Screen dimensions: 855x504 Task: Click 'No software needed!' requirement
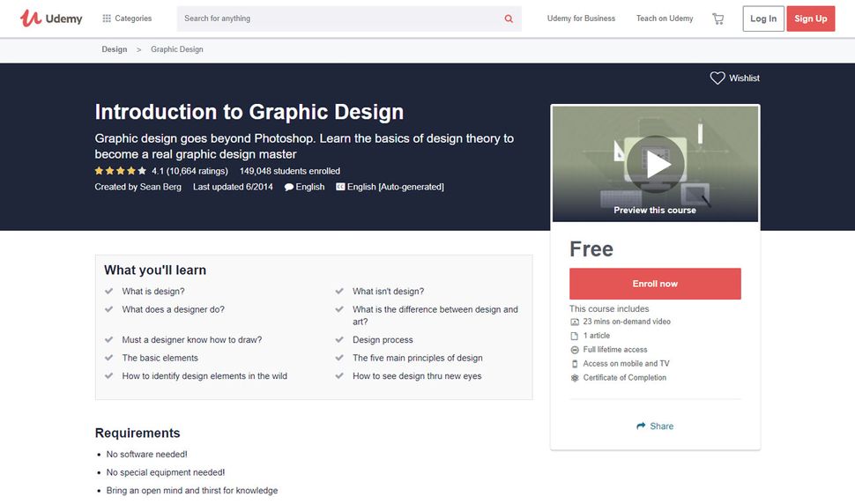pyautogui.click(x=146, y=455)
